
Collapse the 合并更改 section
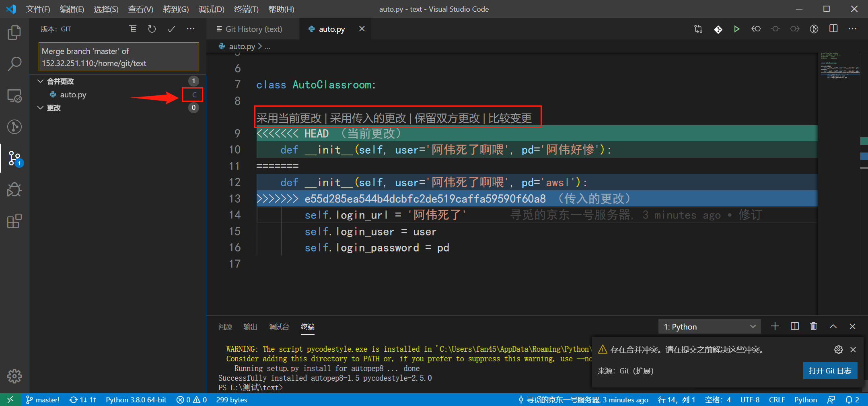[40, 81]
